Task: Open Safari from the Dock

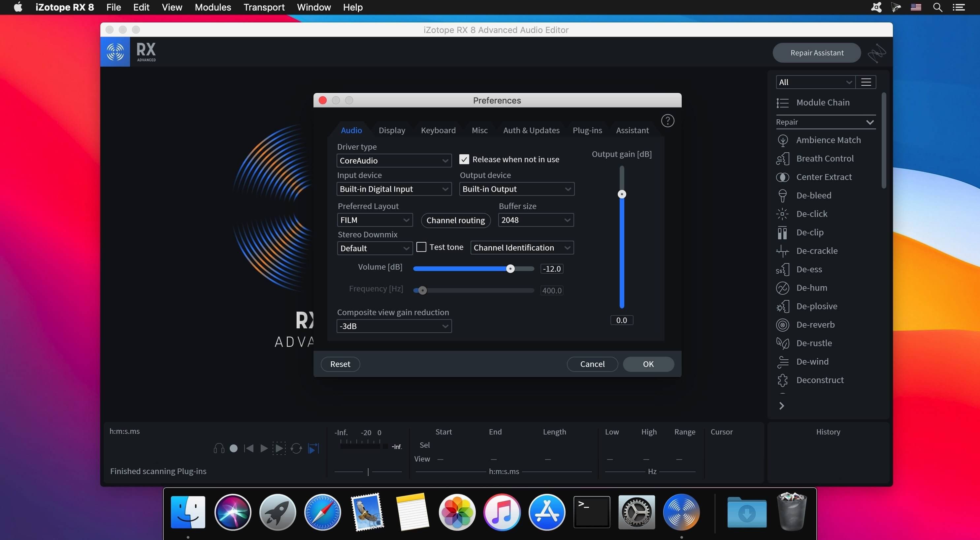Action: point(323,512)
